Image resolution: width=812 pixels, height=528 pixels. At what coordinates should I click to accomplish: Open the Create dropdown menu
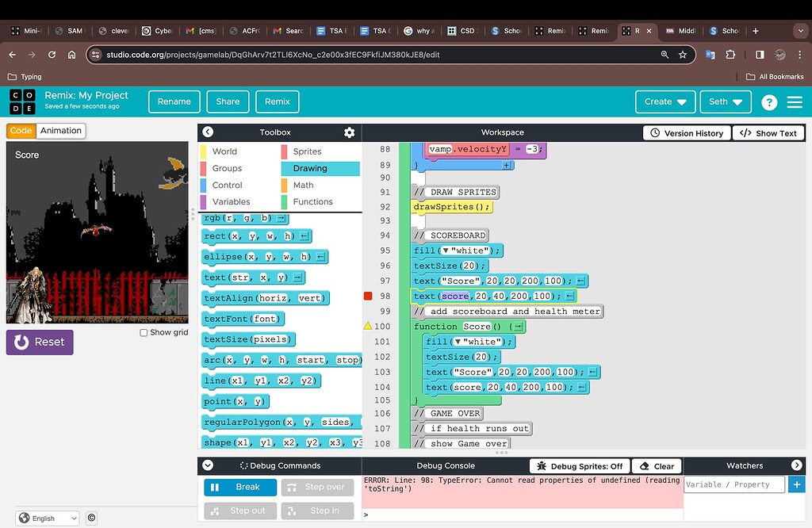tap(665, 101)
